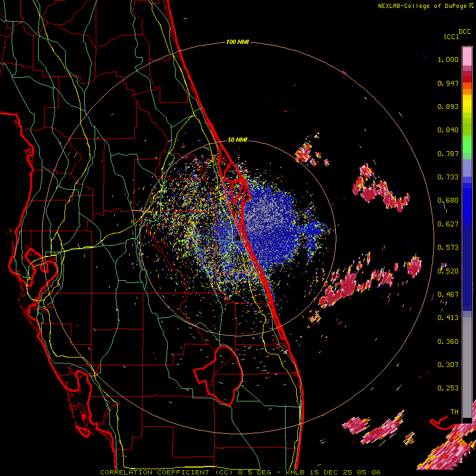
Task: Click the 0.893 legend value
Action: pyautogui.click(x=448, y=106)
